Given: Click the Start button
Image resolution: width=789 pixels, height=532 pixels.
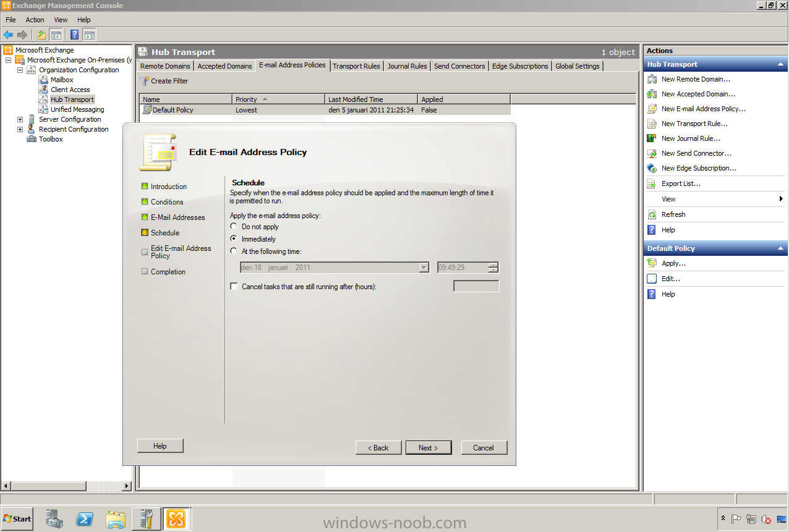Looking at the screenshot, I should 17,518.
